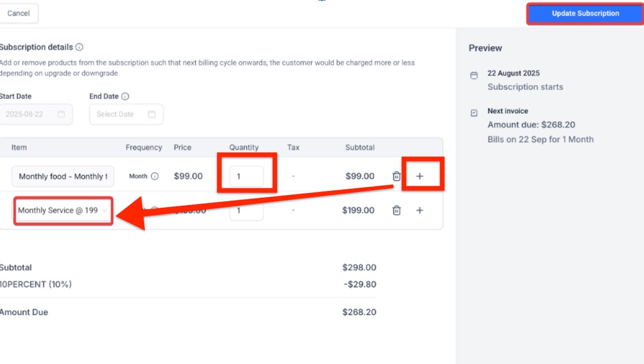Click the plus icon on Monthly Service row
The height and width of the screenshot is (364, 644).
point(420,210)
